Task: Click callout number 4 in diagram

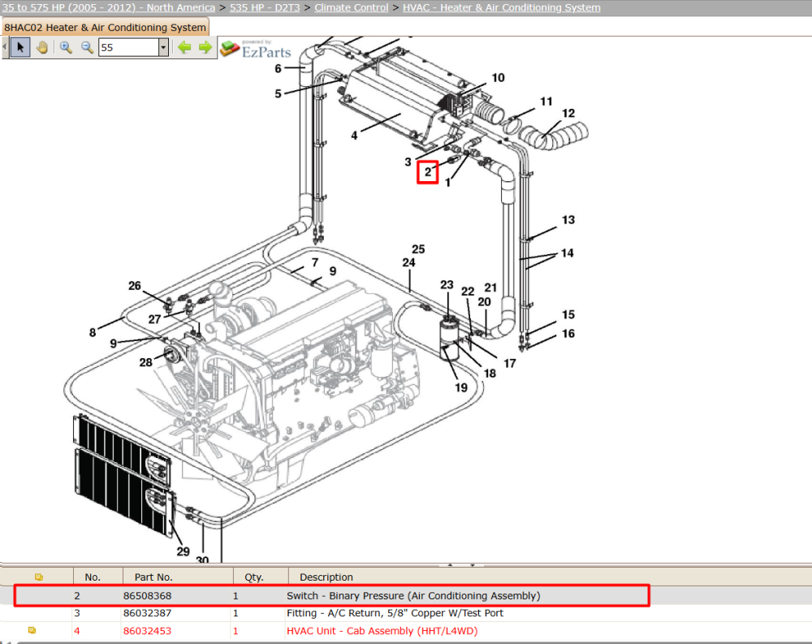Action: 354,136
